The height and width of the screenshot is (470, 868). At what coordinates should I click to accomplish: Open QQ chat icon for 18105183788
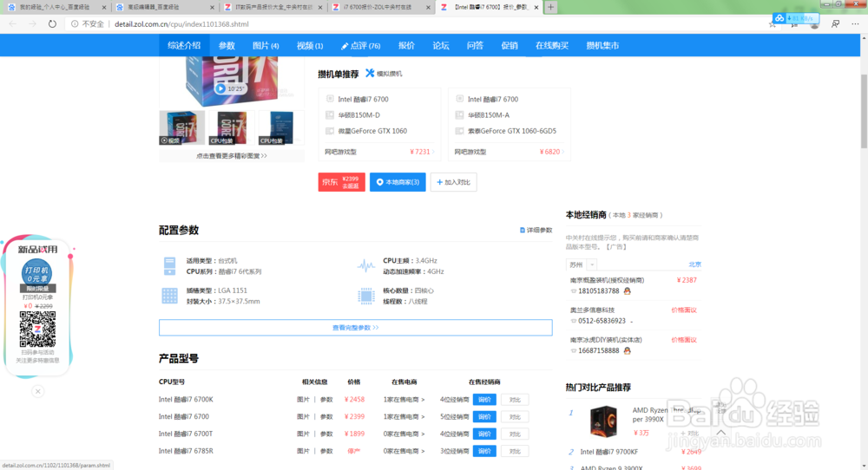point(628,290)
